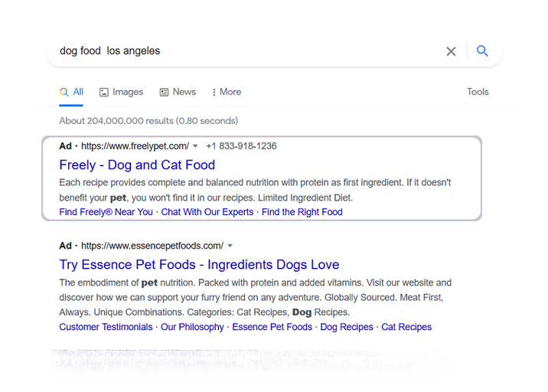Click inside the search query input field
The height and width of the screenshot is (392, 548).
pyautogui.click(x=245, y=51)
